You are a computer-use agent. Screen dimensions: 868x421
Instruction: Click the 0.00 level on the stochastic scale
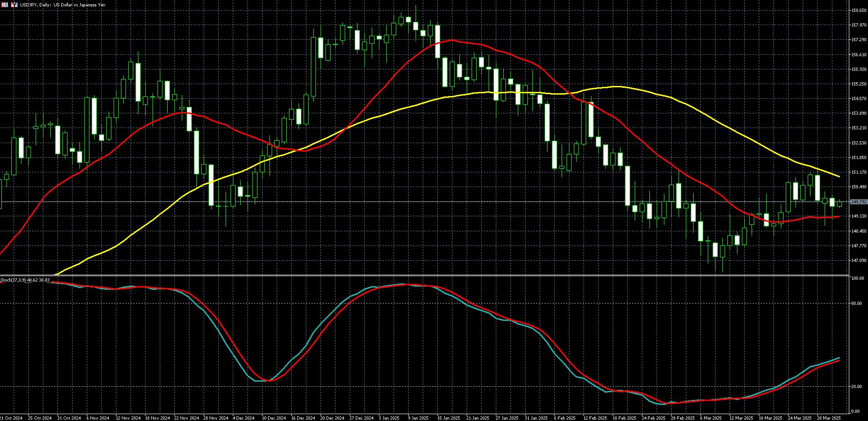(x=856, y=412)
